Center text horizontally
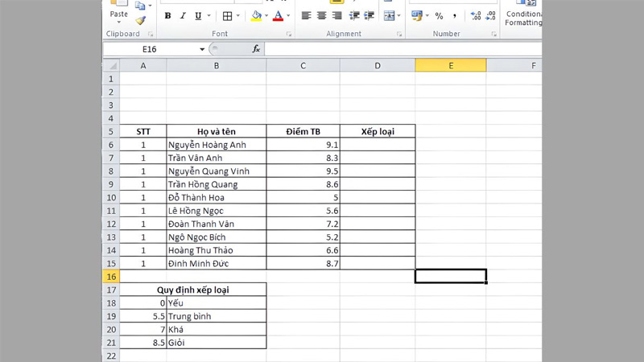Viewport: 644px width, 362px height. [x=321, y=15]
